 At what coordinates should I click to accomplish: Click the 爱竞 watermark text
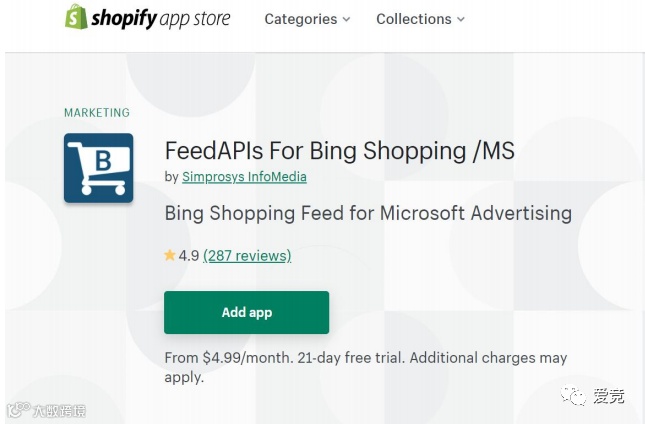(608, 397)
